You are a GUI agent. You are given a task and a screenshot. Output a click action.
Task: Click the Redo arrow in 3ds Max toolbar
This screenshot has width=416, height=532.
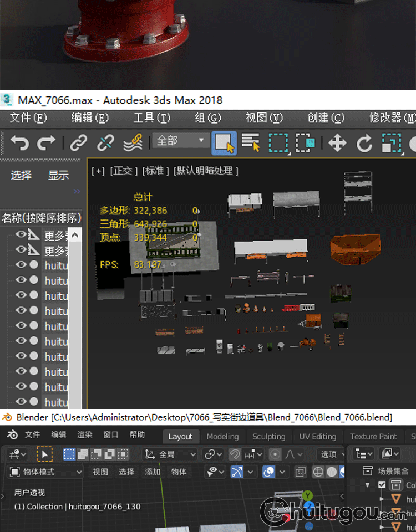(x=46, y=143)
